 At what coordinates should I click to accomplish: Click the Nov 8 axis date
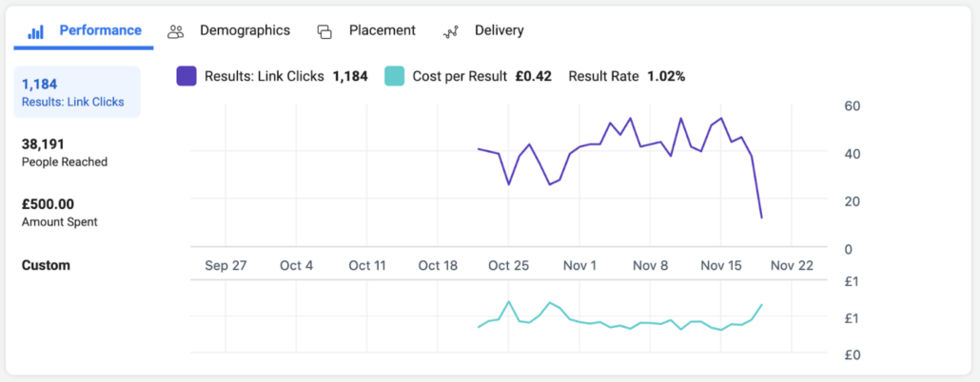(x=650, y=265)
